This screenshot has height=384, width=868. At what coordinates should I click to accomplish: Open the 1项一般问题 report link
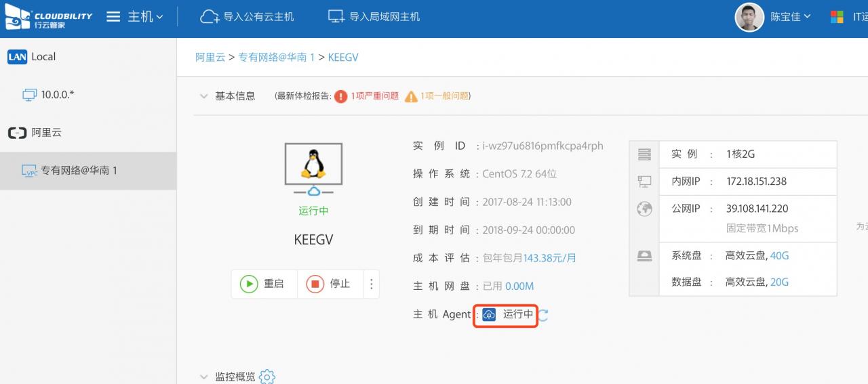pos(445,96)
